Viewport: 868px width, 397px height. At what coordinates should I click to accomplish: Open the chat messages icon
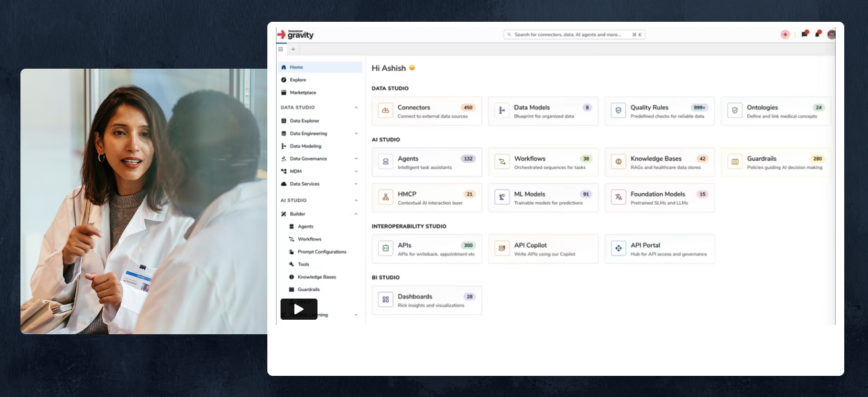point(804,34)
